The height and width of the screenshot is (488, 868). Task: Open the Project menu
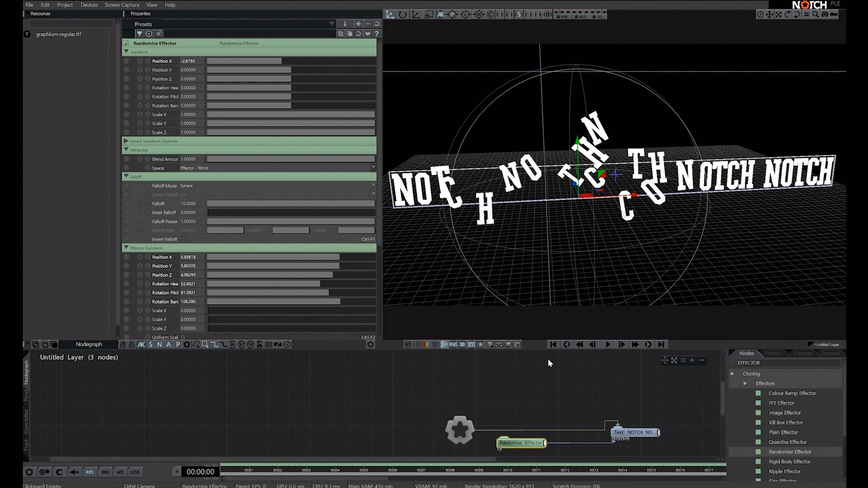[65, 5]
